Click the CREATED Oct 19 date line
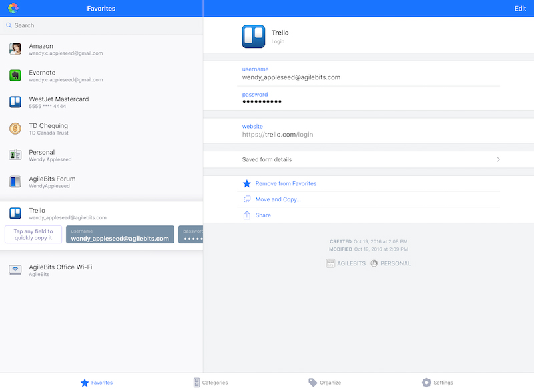 pyautogui.click(x=368, y=241)
